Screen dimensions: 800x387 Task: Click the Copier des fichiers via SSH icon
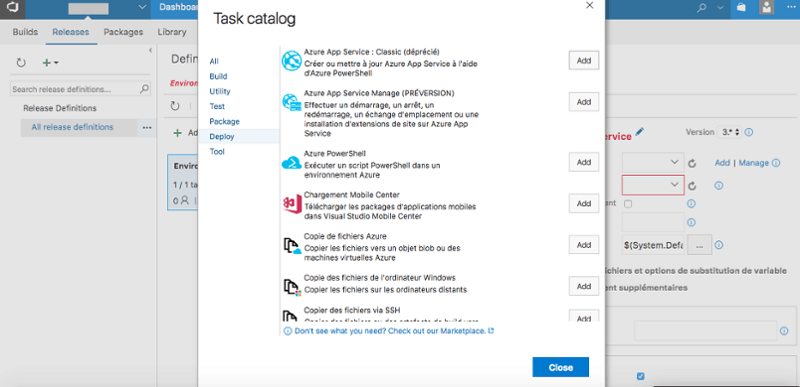tap(290, 316)
